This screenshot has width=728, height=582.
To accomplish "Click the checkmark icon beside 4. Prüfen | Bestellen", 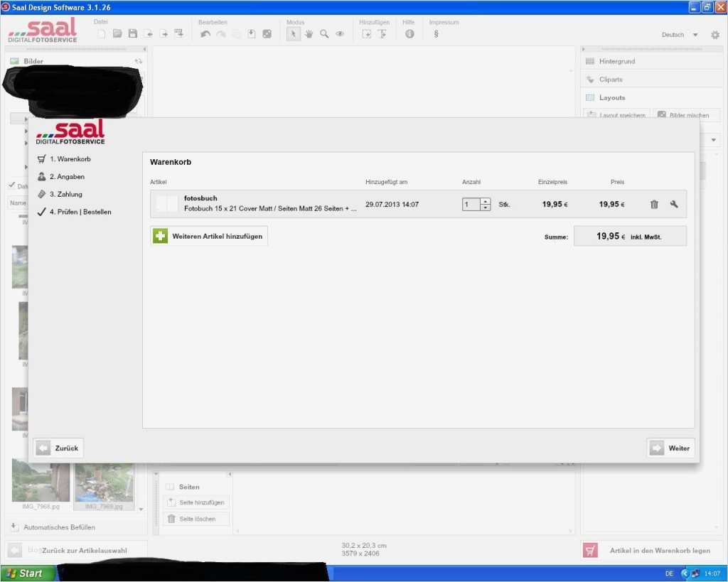I will pos(42,212).
